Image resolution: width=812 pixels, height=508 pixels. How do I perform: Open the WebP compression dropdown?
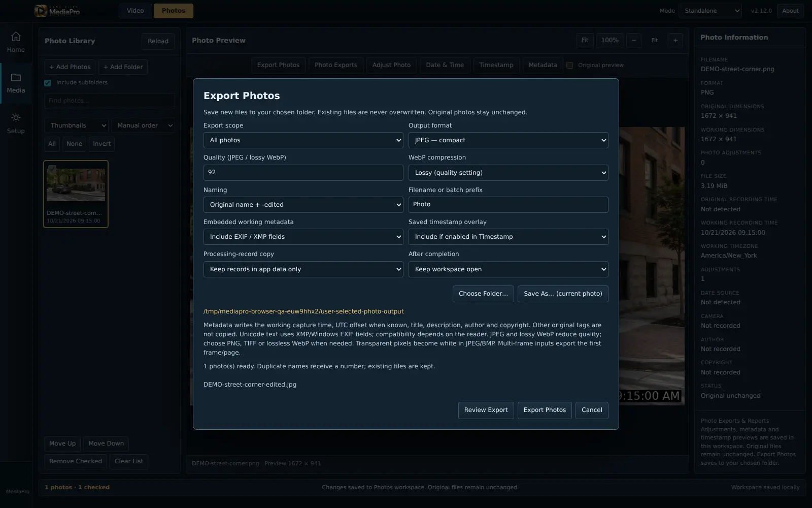click(x=509, y=173)
